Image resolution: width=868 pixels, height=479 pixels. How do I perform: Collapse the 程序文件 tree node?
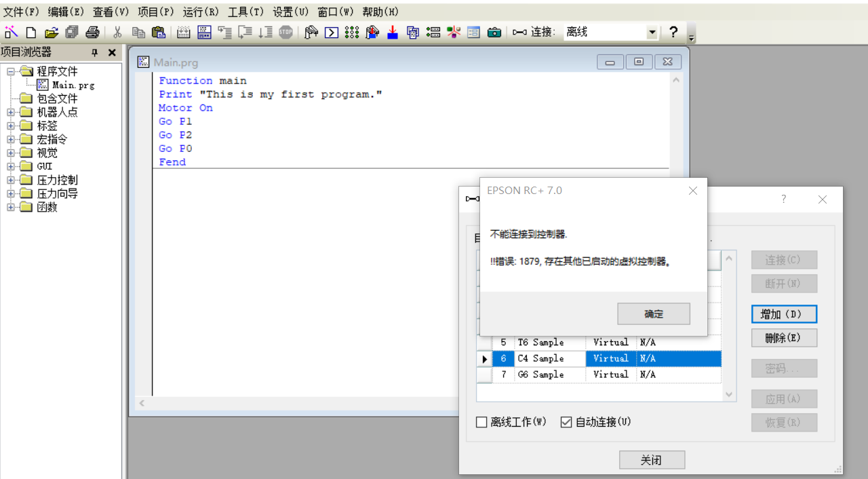[x=11, y=71]
